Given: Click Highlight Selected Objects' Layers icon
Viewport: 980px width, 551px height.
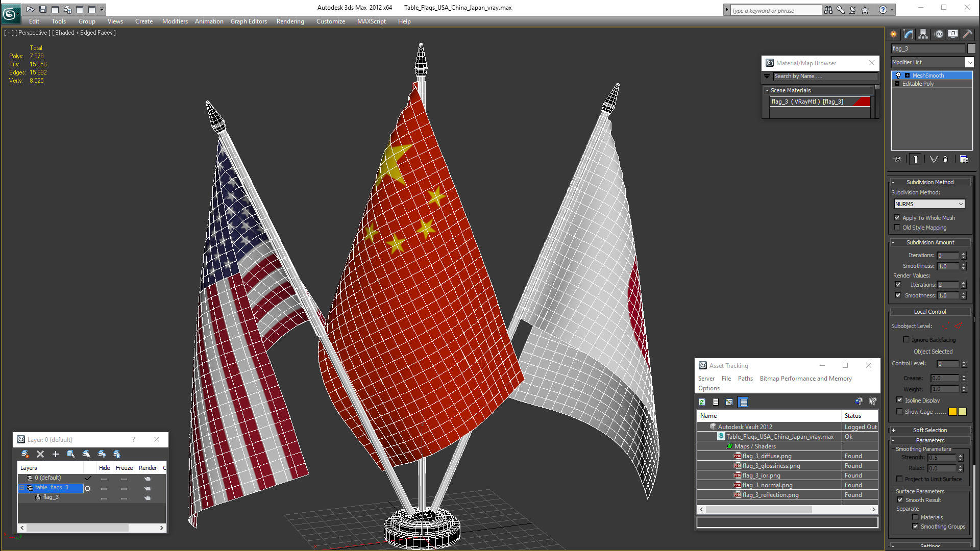Looking at the screenshot, I should click(x=86, y=454).
